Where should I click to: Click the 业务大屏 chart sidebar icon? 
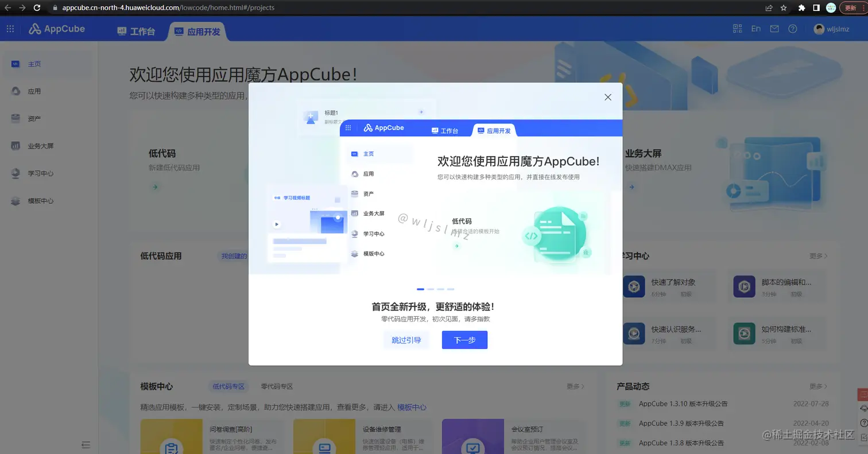15,146
